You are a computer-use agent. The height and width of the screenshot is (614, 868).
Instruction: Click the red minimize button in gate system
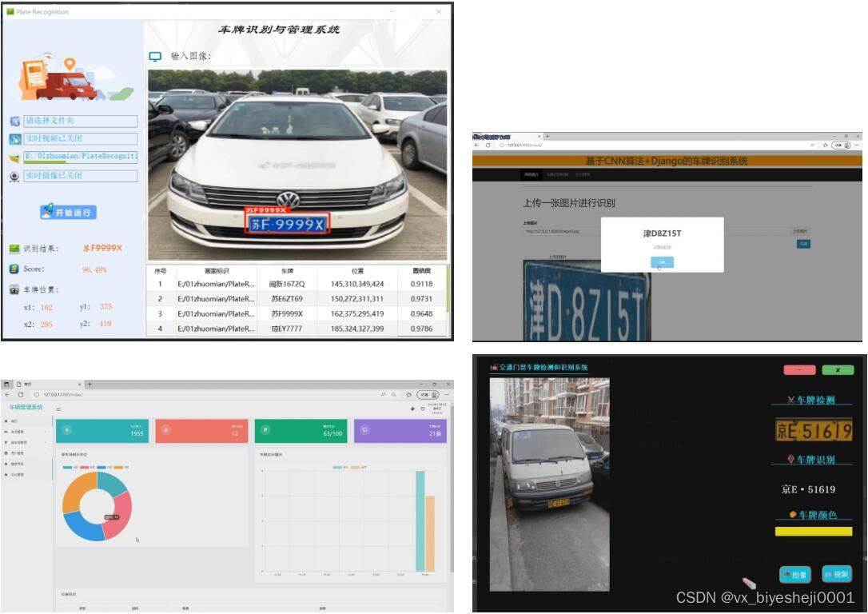[x=799, y=370]
